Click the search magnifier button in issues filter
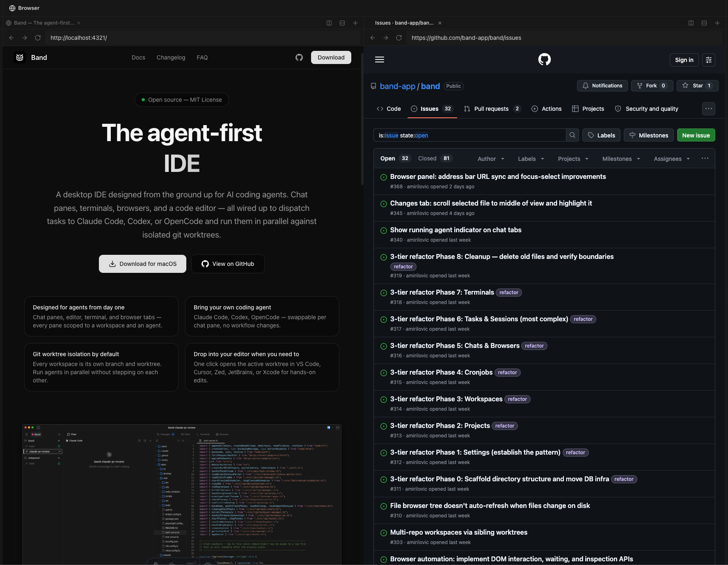Screen dimensions: 728x565 point(572,135)
